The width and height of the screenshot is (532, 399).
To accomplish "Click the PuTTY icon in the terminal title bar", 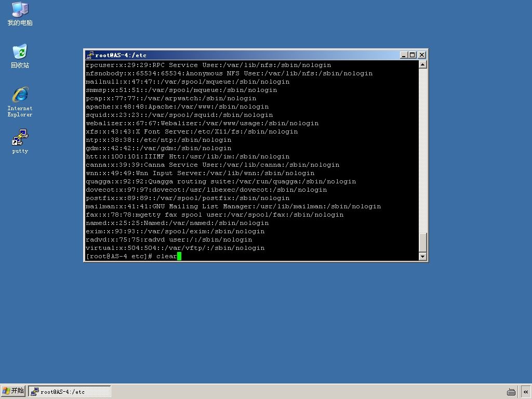I will (90, 55).
